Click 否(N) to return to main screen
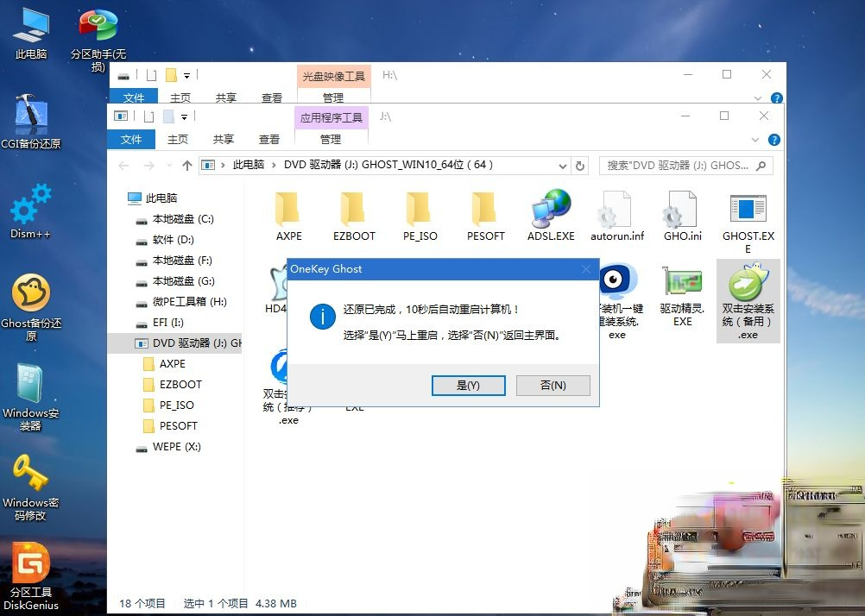Image resolution: width=865 pixels, height=616 pixels. tap(552, 386)
